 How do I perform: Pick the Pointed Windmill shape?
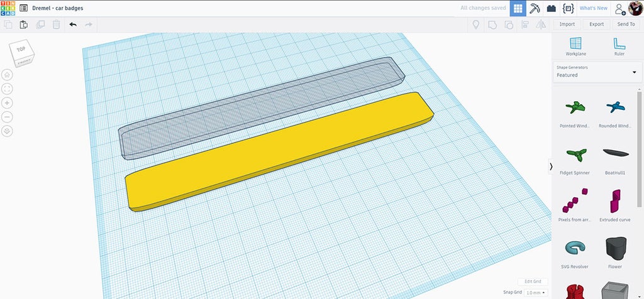coord(575,112)
